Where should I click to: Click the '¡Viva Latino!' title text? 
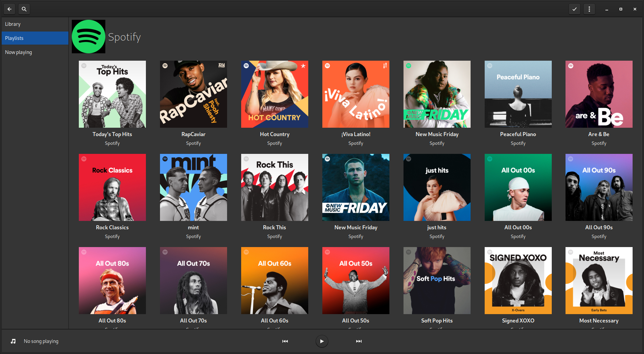356,134
